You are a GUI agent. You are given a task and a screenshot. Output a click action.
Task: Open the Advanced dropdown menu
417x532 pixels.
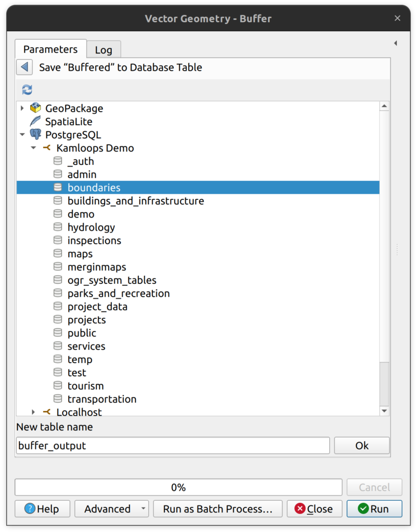tap(144, 509)
